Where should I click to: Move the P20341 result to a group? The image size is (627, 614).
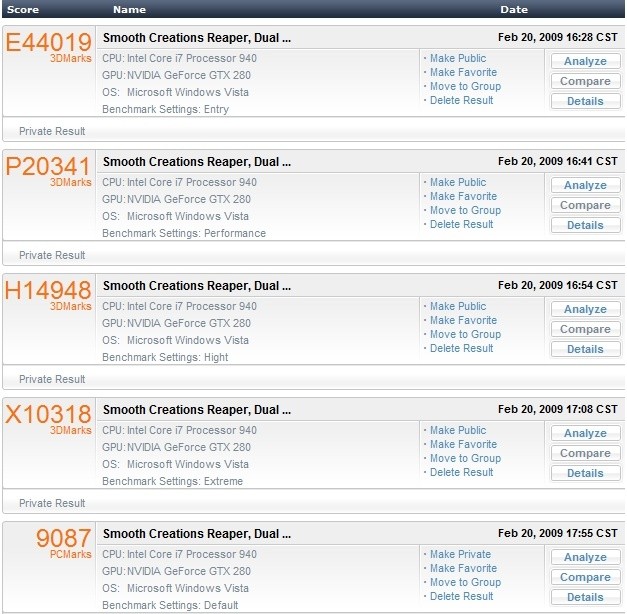465,210
